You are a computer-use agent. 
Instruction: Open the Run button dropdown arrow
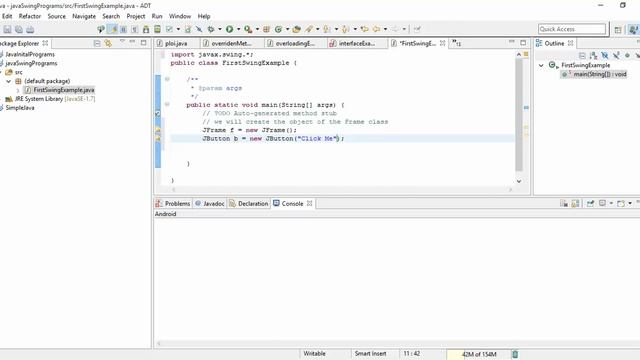238,29
